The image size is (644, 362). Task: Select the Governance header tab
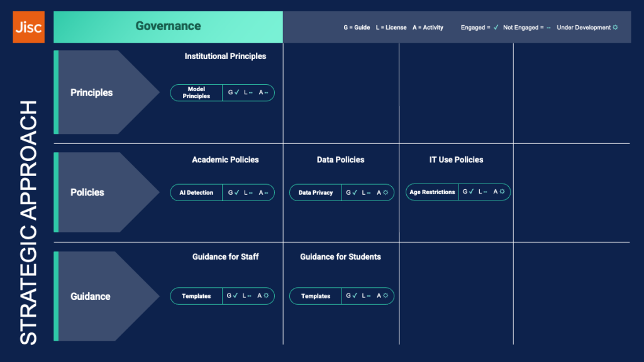(168, 26)
